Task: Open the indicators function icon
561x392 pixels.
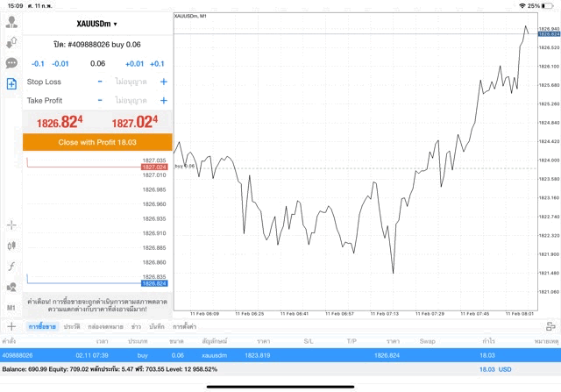Action: click(11, 267)
